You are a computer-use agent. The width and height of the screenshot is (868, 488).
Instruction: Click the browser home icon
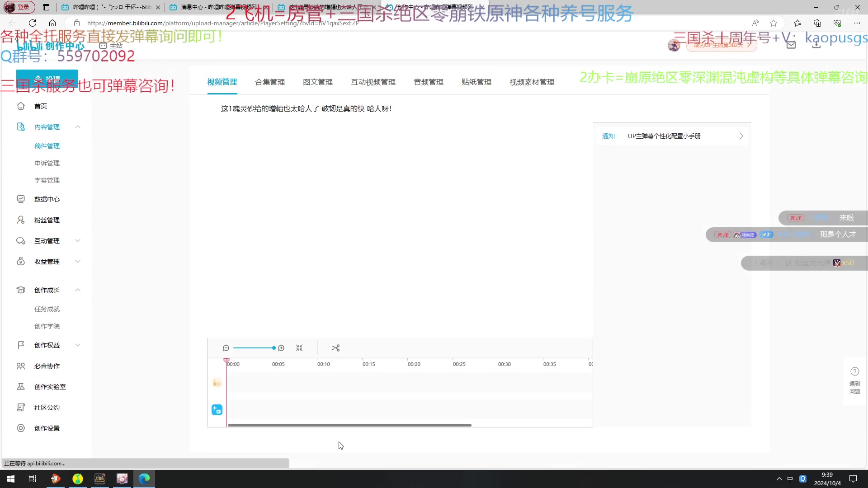52,23
